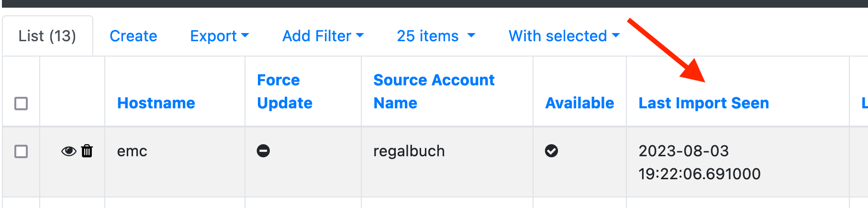Viewport: 868px width, 208px height.
Task: Sort by Force Update column
Action: click(x=285, y=92)
